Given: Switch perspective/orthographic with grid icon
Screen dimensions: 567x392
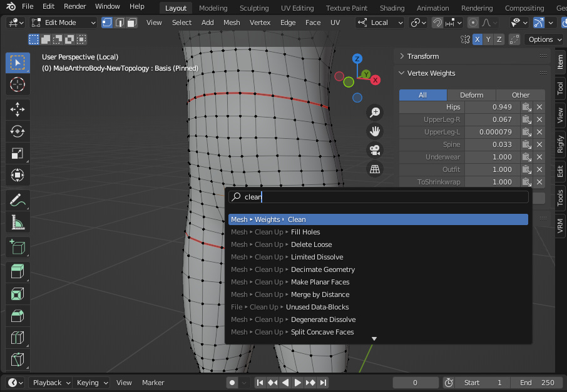Looking at the screenshot, I should [375, 169].
